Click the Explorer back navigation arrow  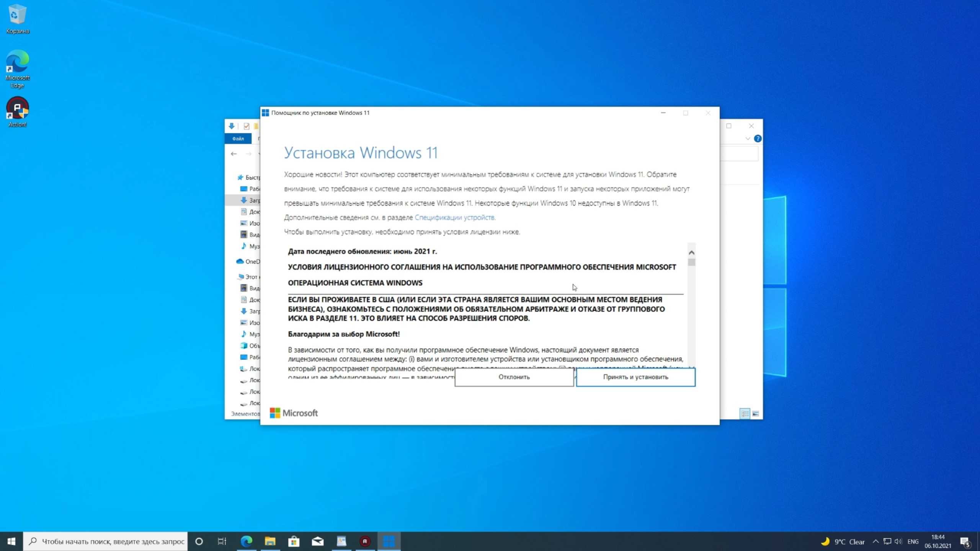234,154
